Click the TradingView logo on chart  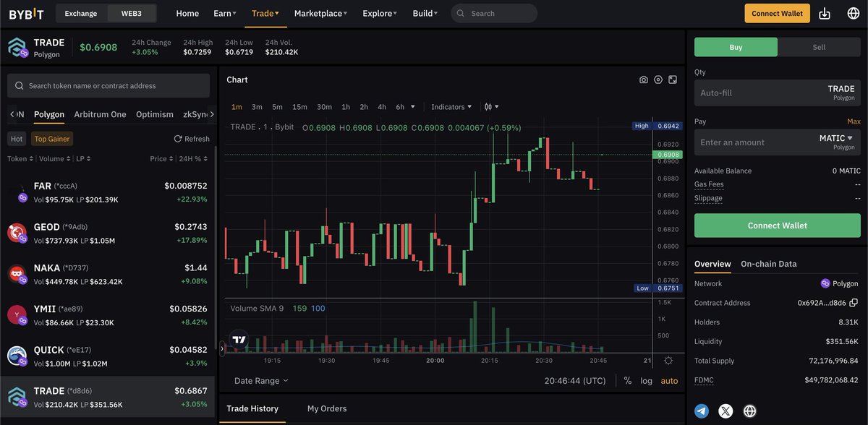pyautogui.click(x=239, y=339)
